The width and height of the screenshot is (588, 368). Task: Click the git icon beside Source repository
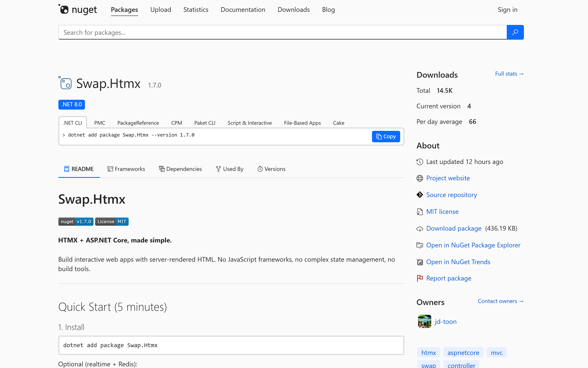point(420,195)
